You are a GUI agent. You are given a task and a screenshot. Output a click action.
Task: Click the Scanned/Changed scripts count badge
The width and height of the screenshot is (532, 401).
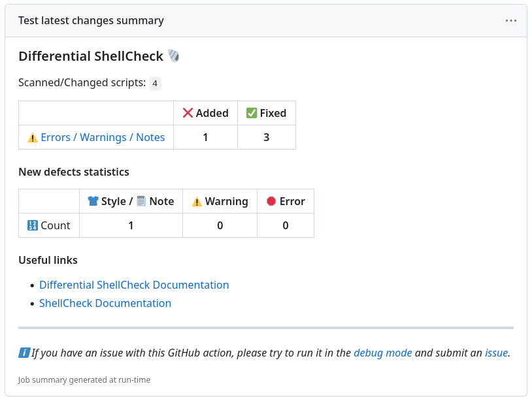154,83
